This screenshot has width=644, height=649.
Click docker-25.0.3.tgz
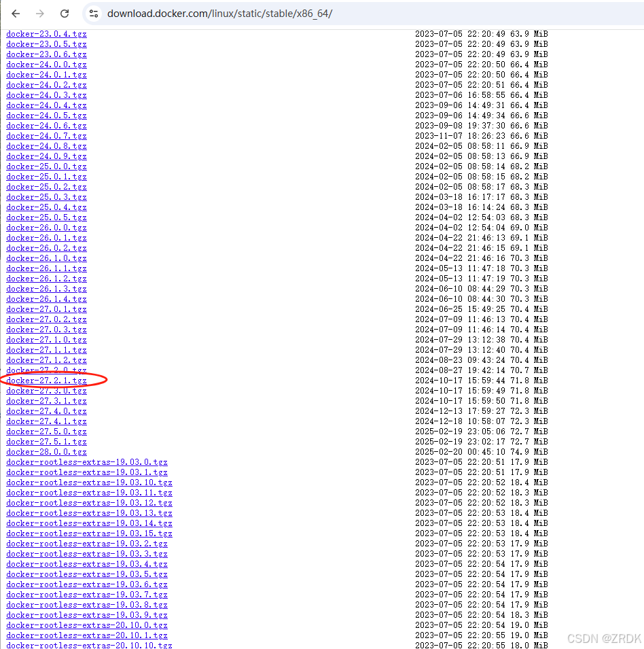[x=46, y=197]
